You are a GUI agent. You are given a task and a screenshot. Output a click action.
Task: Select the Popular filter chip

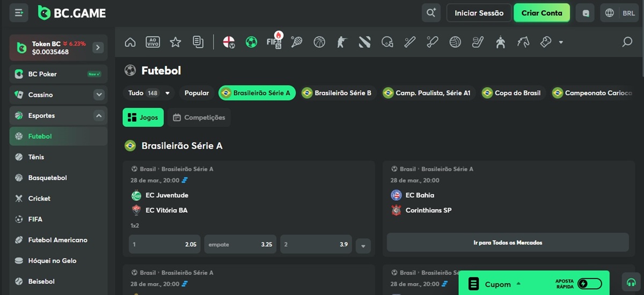pos(197,93)
